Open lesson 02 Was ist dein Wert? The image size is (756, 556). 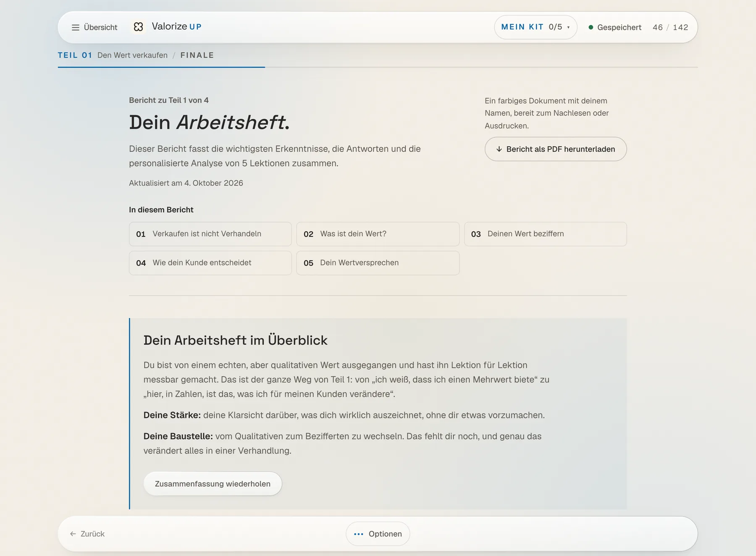378,234
